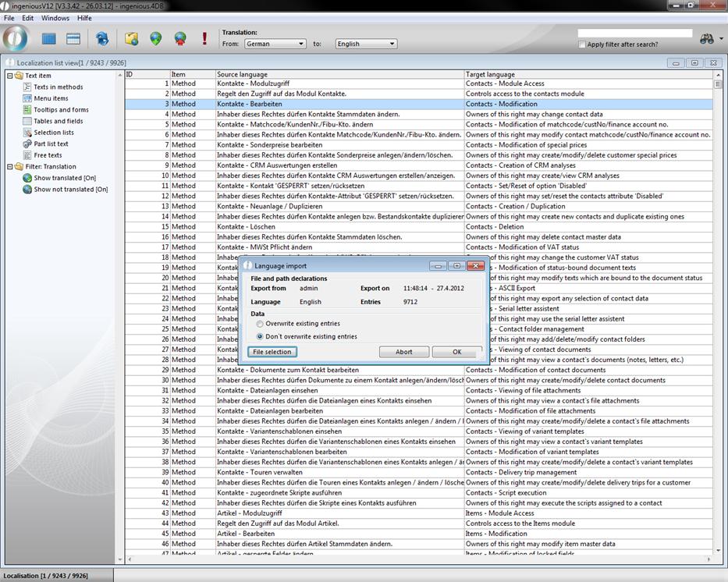
Task: Open the Edit menu
Action: pyautogui.click(x=27, y=18)
